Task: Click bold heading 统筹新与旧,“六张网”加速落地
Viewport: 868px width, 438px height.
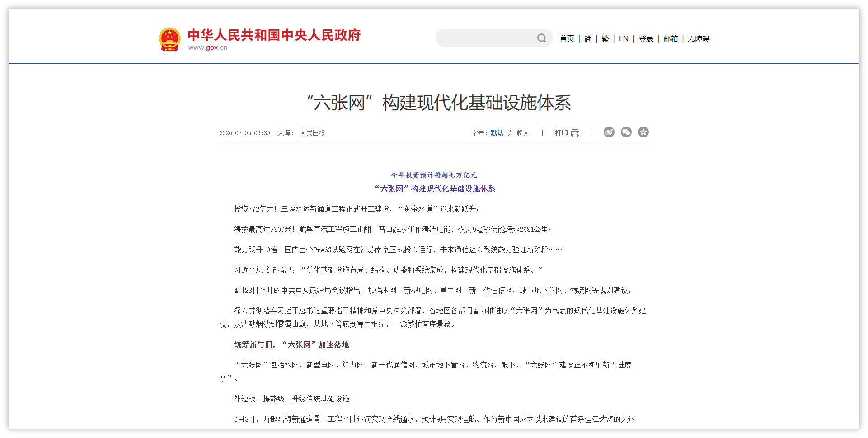Action: [x=291, y=344]
